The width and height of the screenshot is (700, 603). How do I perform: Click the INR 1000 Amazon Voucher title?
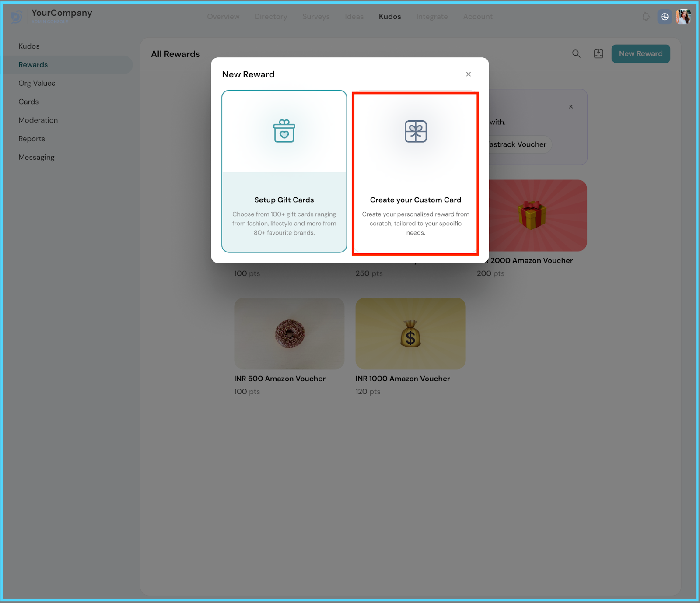[x=402, y=379]
